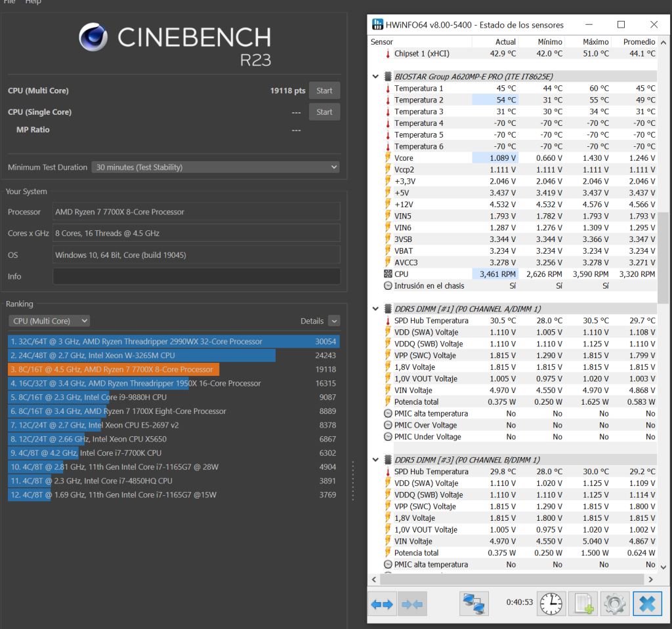This screenshot has width=672, height=629.
Task: Open the Help menu
Action: click(33, 2)
